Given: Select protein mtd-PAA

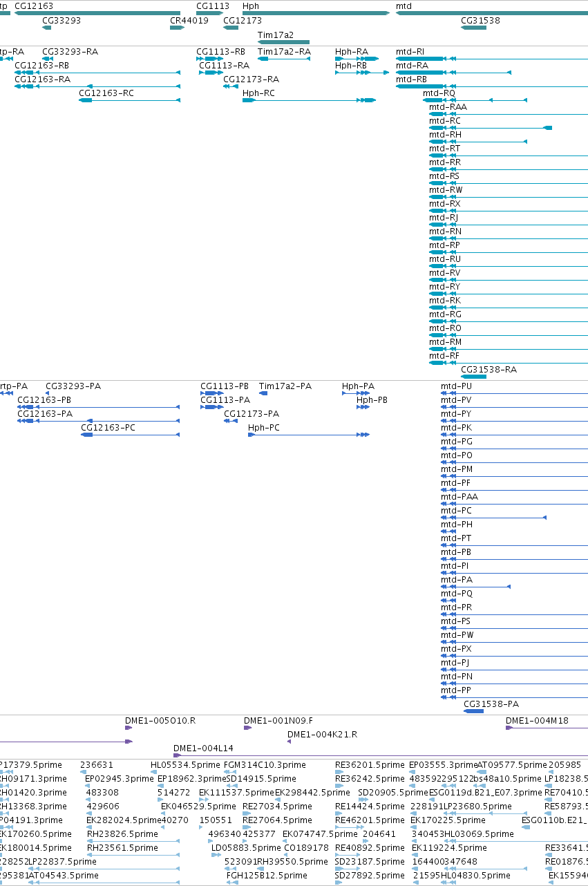Looking at the screenshot, I should click(459, 497).
